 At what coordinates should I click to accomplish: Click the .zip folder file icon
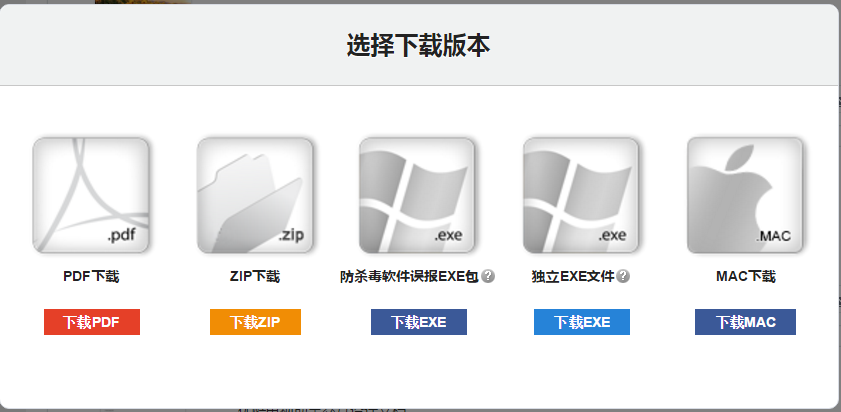255,195
